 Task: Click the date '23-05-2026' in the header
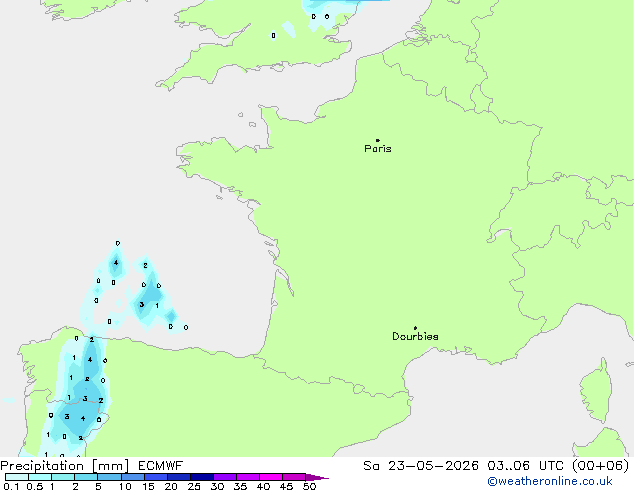tap(433, 466)
